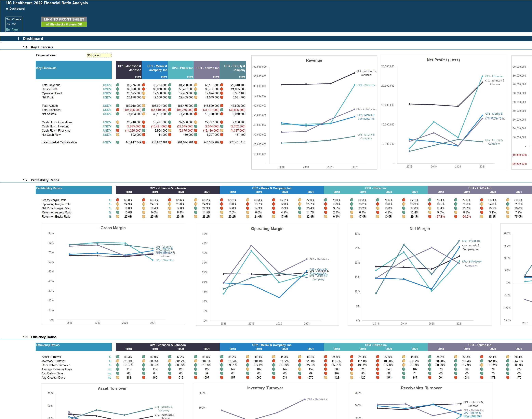Click the green indicator beside 81,288,000
Screen dimensions: 532x419
point(170,85)
